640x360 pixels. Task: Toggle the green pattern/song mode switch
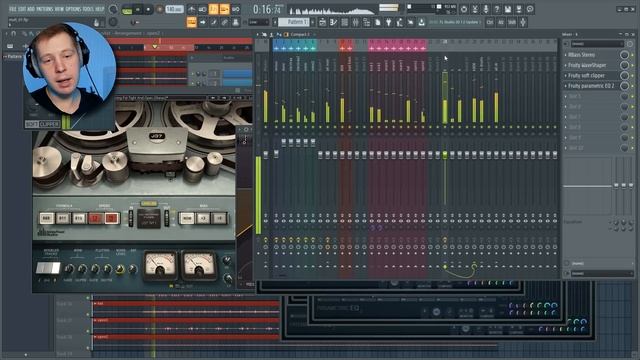click(x=127, y=9)
